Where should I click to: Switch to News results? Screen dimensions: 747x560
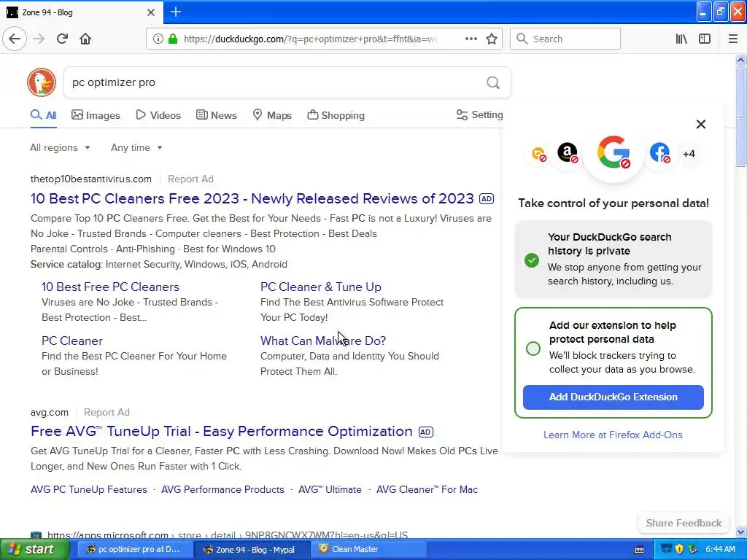pos(216,115)
